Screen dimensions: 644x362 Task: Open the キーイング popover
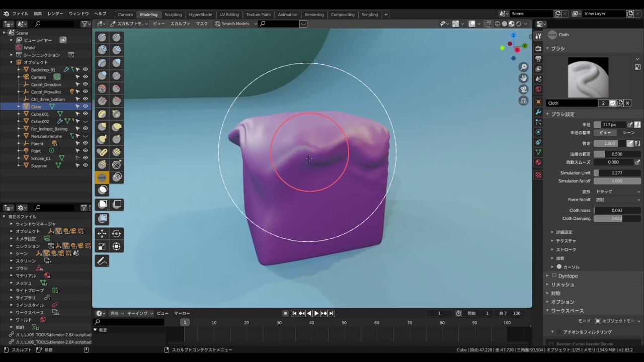[x=140, y=313]
